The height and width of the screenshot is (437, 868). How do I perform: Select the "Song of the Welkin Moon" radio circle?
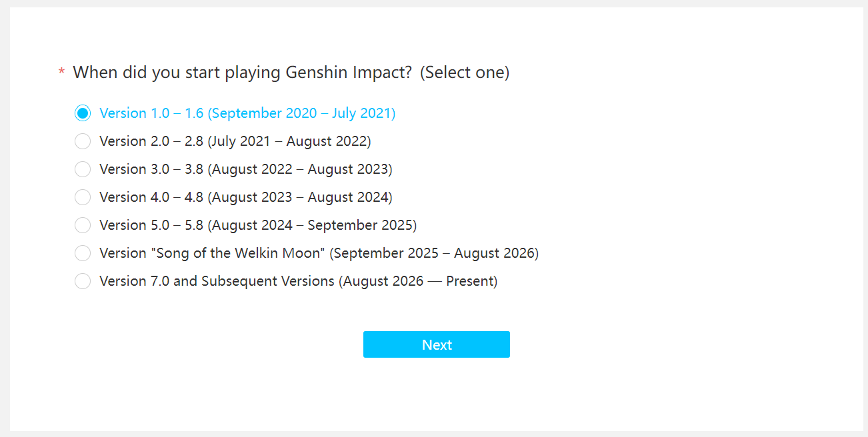(x=83, y=253)
